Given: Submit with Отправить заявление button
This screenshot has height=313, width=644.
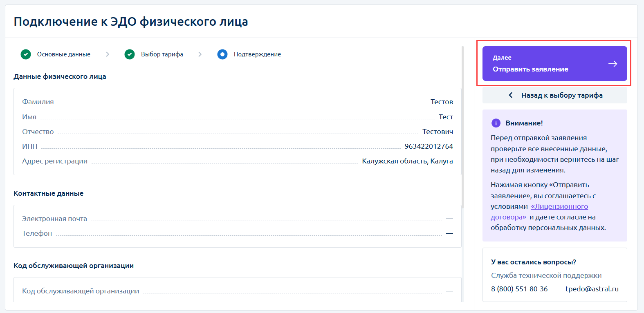Looking at the screenshot, I should tap(554, 63).
